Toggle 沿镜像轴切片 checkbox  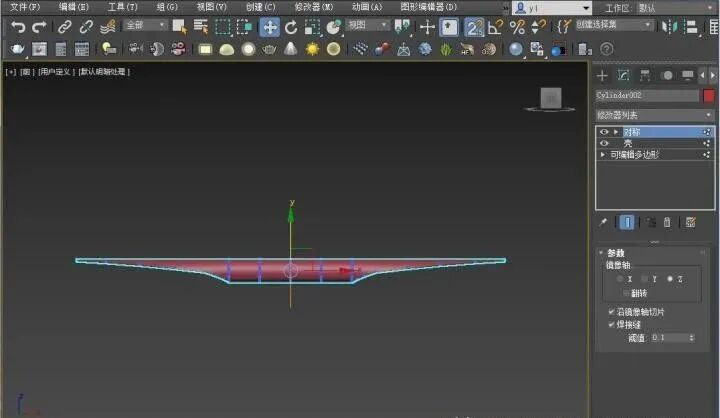pyautogui.click(x=612, y=311)
